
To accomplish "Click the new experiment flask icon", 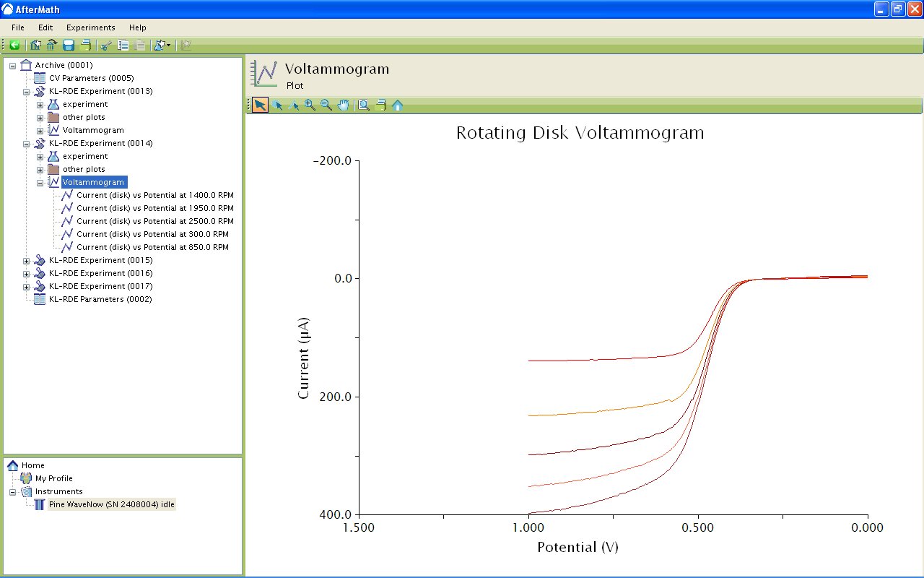I will (x=160, y=45).
